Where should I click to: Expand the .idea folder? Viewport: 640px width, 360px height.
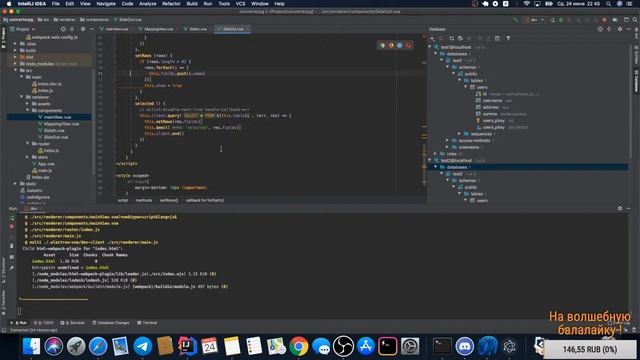click(16, 44)
